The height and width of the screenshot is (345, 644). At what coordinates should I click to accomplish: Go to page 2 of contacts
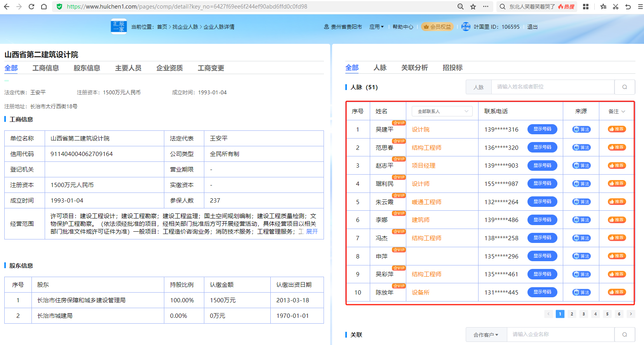572,314
